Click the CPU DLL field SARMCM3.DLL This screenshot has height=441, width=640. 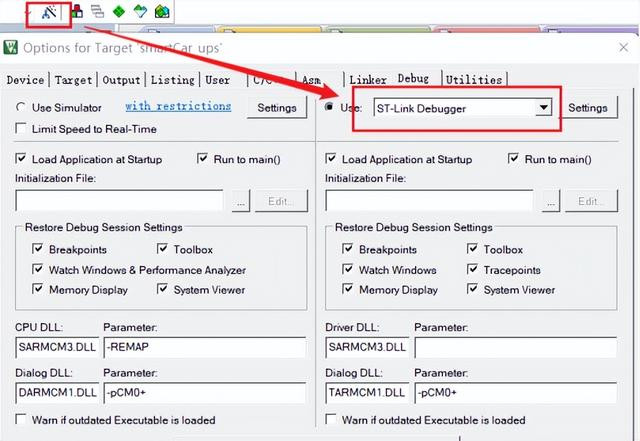pyautogui.click(x=57, y=347)
